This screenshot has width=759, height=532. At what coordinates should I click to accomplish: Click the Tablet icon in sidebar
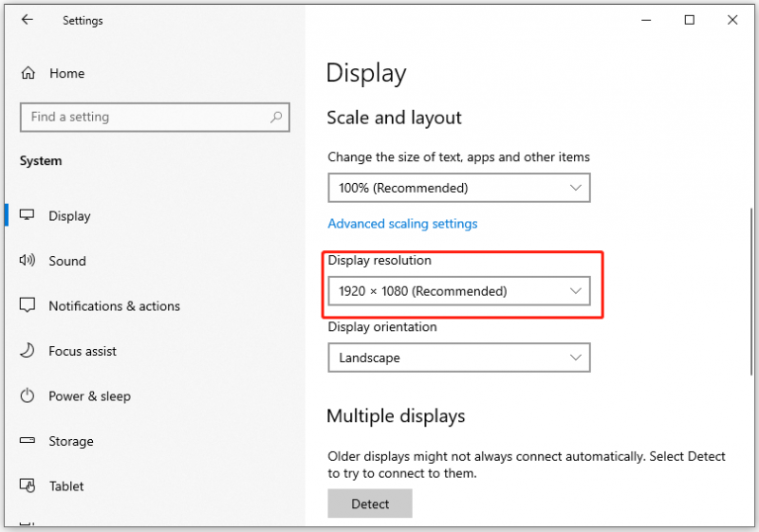click(x=28, y=486)
